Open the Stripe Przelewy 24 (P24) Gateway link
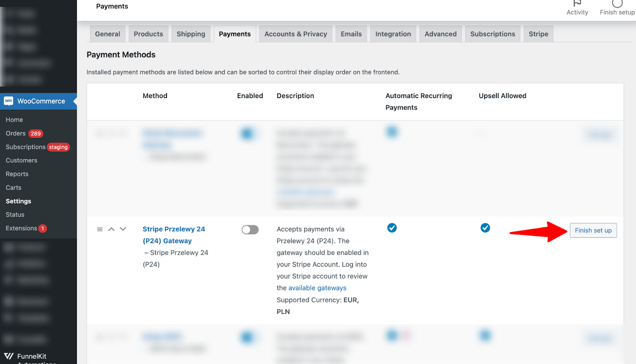Viewport: 636px width, 364px height. (x=174, y=235)
